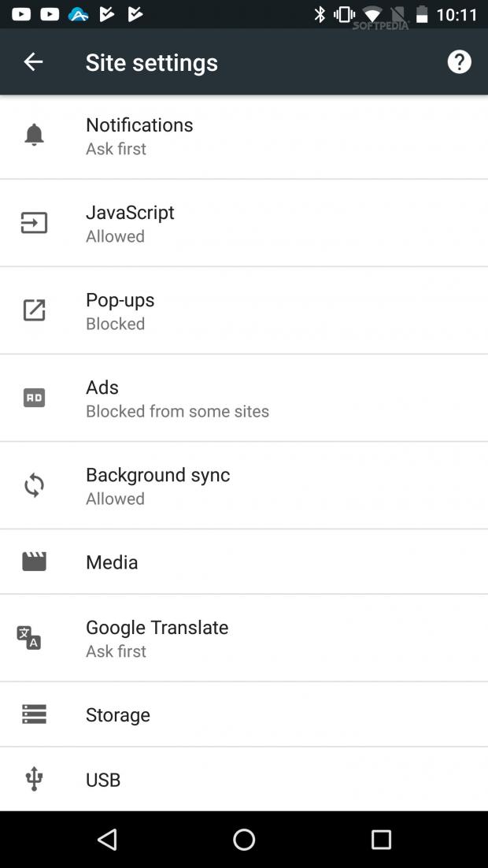488x868 pixels.
Task: Tap the Google Translate icon
Action: [29, 638]
